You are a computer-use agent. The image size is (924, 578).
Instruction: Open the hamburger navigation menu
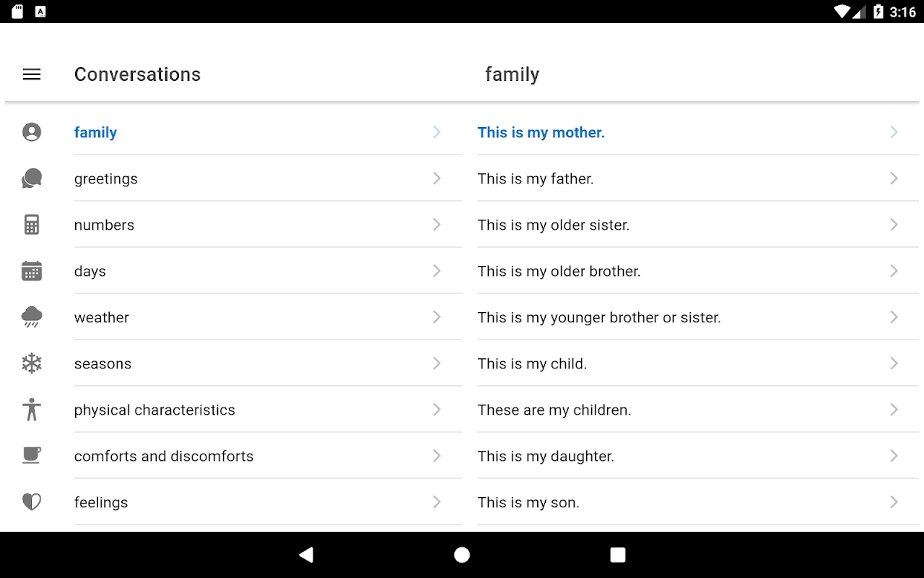32,74
